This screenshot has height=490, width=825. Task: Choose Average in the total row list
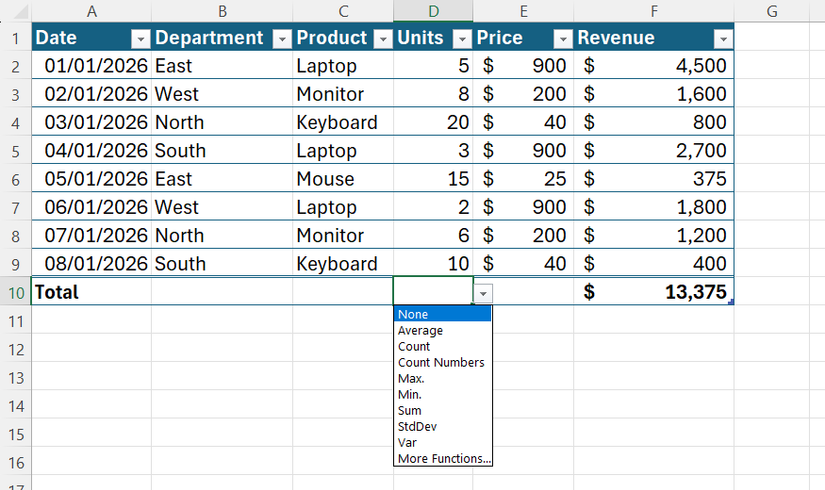coord(420,331)
